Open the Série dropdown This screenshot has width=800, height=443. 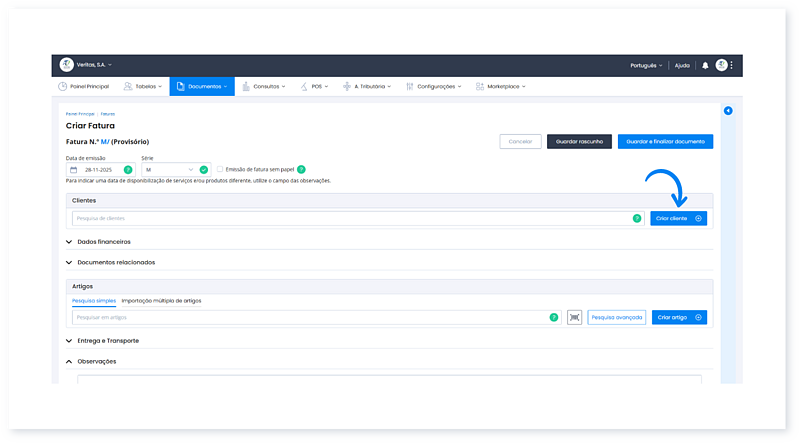(175, 170)
